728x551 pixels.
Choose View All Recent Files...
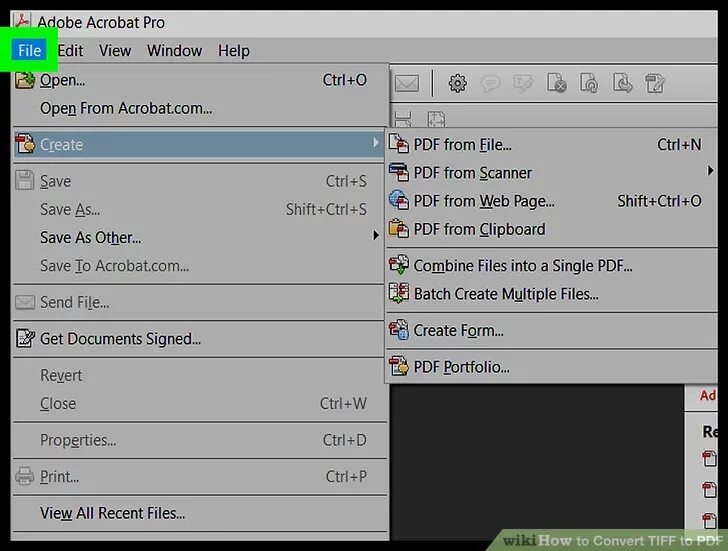200,513
